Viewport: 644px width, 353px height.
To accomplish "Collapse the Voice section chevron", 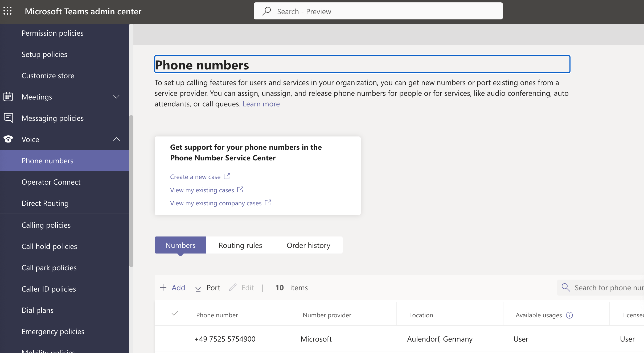I will point(116,139).
